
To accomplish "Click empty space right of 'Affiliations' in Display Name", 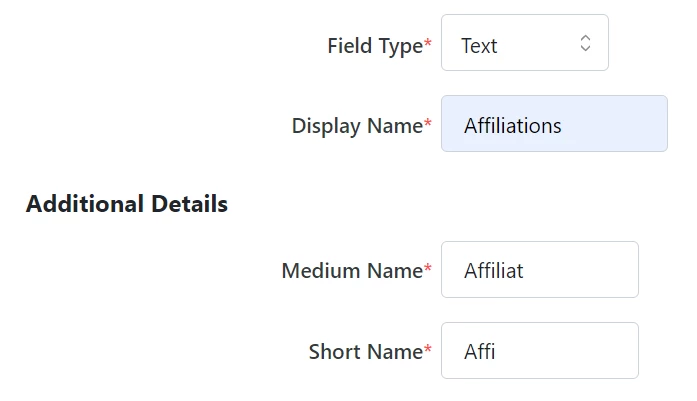I will (620, 126).
